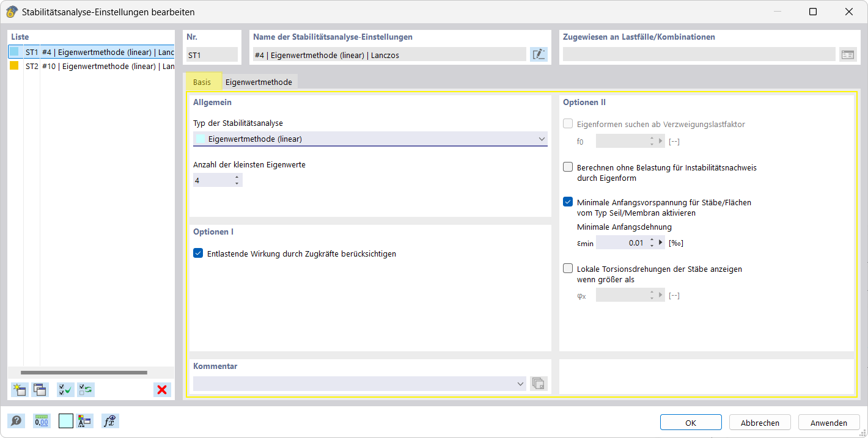Increase Anzahl der kleinsten Eigenwerte with stepper

[x=238, y=177]
